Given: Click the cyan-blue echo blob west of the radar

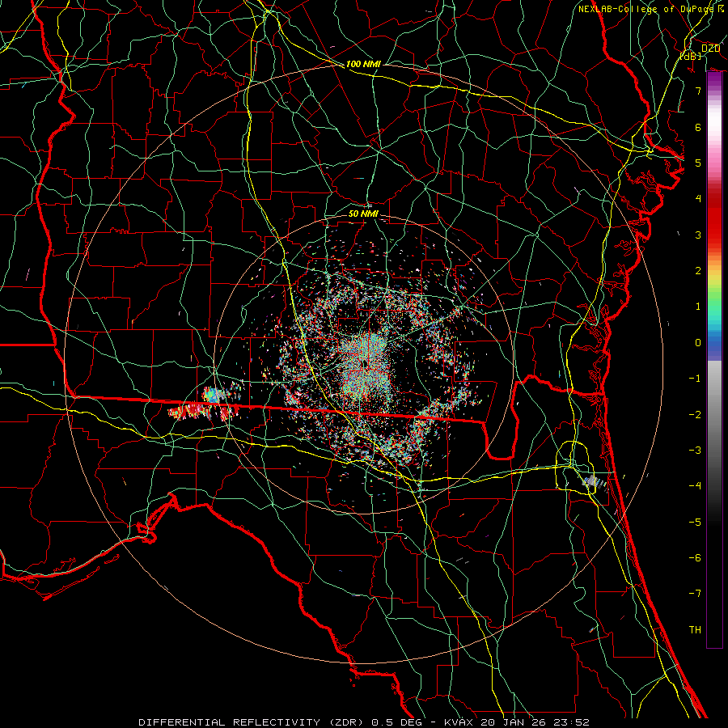Looking at the screenshot, I should click(x=212, y=396).
